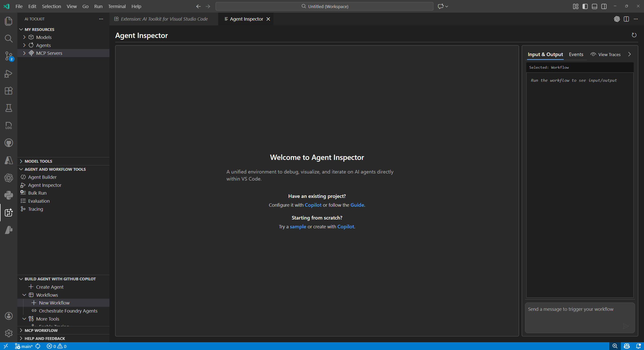Viewport: 644px width, 350px height.
Task: Open the Azure view in the activity bar
Action: 9,160
